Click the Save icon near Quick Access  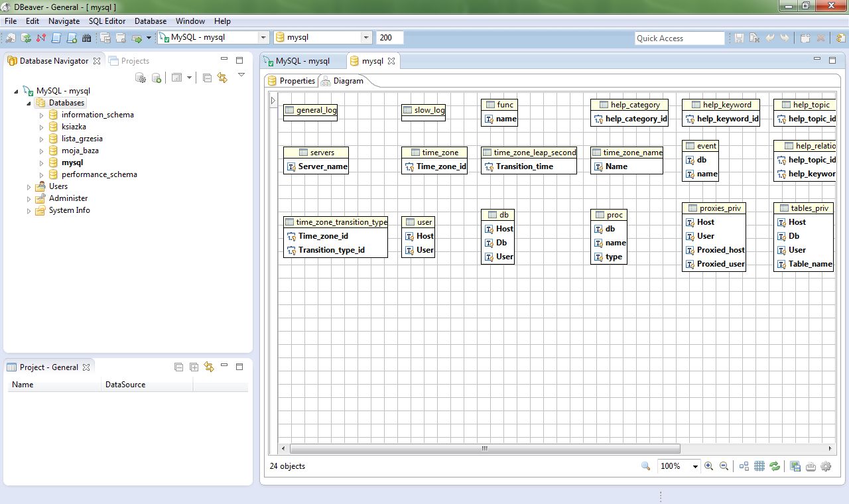[739, 38]
